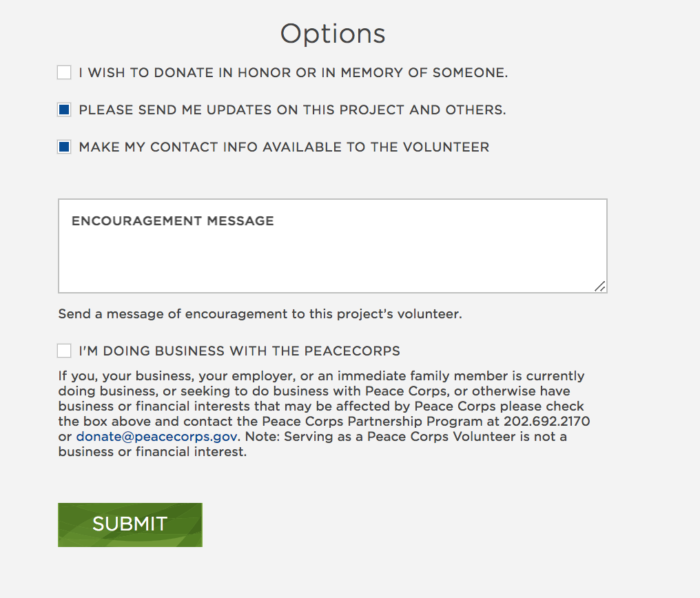Check the donate in honor or memory checkbox
This screenshot has width=700, height=598.
coord(64,72)
